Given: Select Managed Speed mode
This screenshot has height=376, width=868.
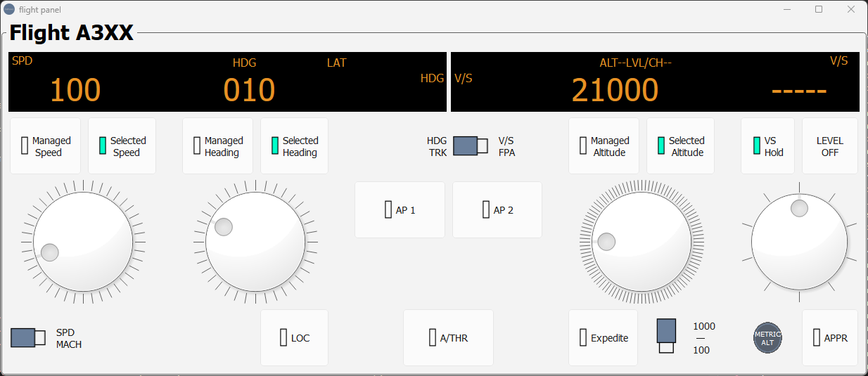Looking at the screenshot, I should (45, 145).
